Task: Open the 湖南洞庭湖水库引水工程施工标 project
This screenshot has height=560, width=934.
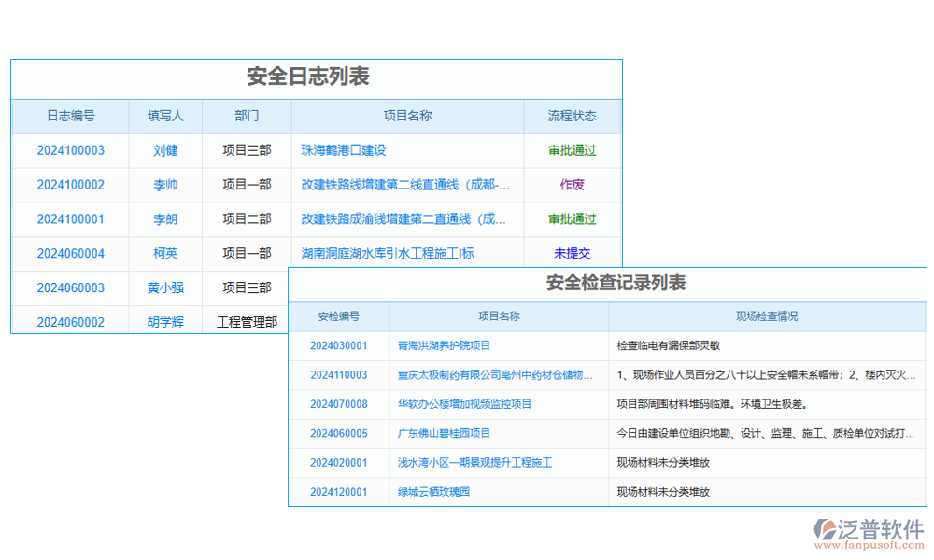Action: (378, 253)
